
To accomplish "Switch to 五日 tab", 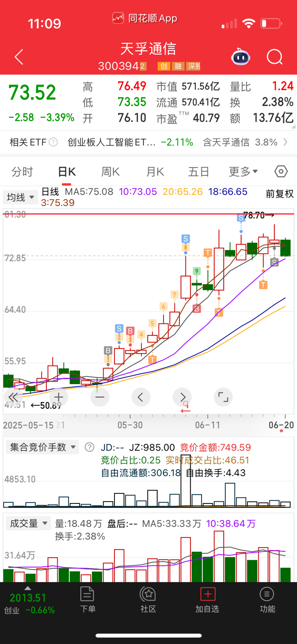I will pyautogui.click(x=199, y=172).
